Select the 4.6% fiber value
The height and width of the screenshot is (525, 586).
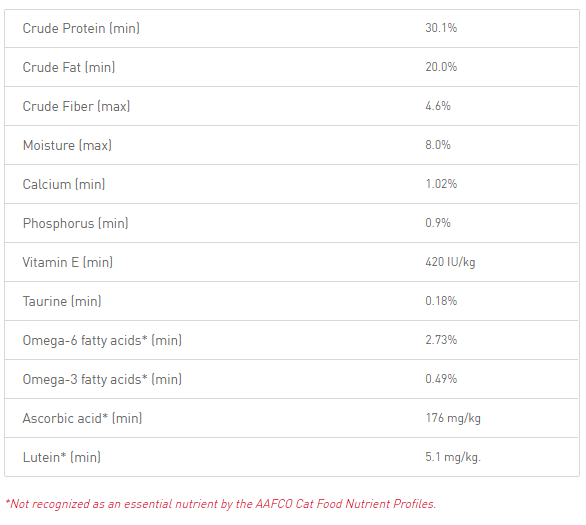(x=438, y=106)
